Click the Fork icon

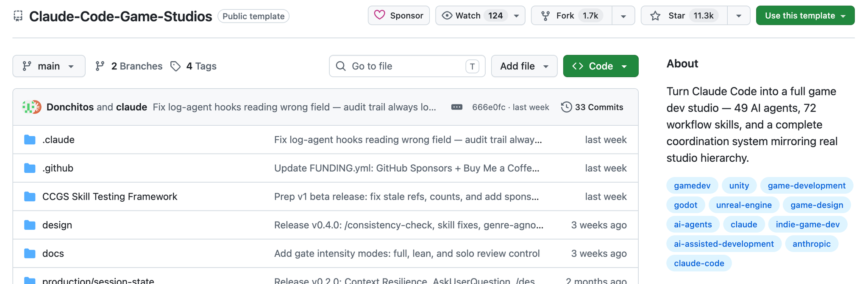click(x=545, y=16)
